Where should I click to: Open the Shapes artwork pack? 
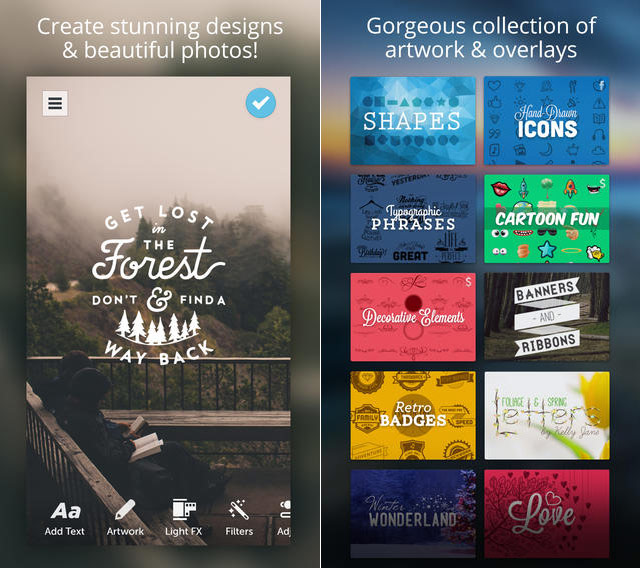click(x=413, y=121)
